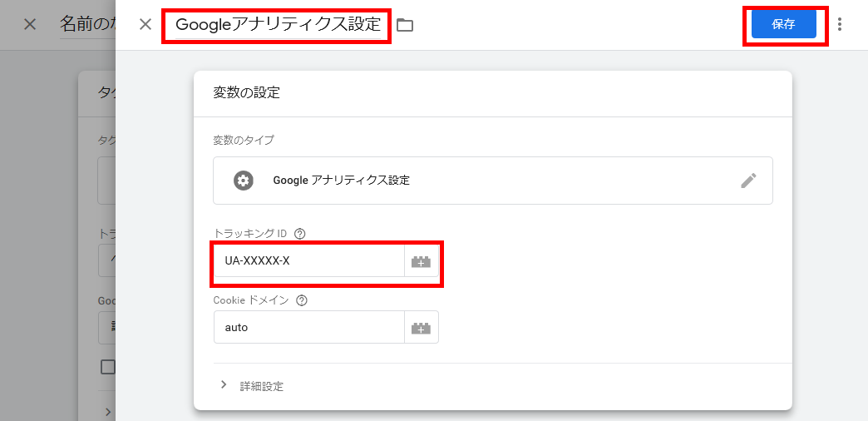Click the トラッキング ID input field
868x421 pixels.
[x=309, y=261]
